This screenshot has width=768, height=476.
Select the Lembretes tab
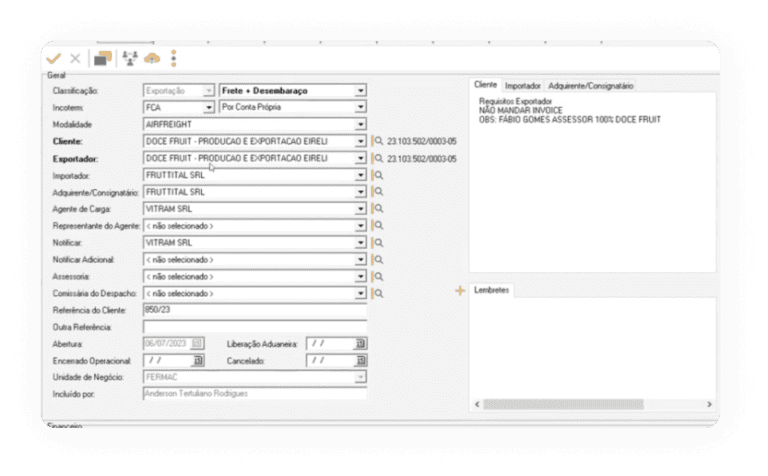pyautogui.click(x=491, y=290)
